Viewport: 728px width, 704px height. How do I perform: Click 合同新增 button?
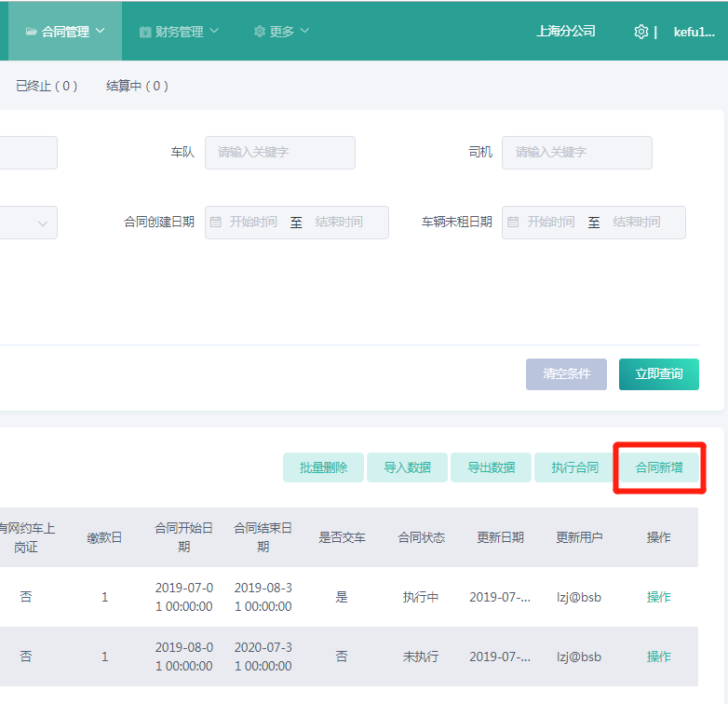click(x=658, y=467)
